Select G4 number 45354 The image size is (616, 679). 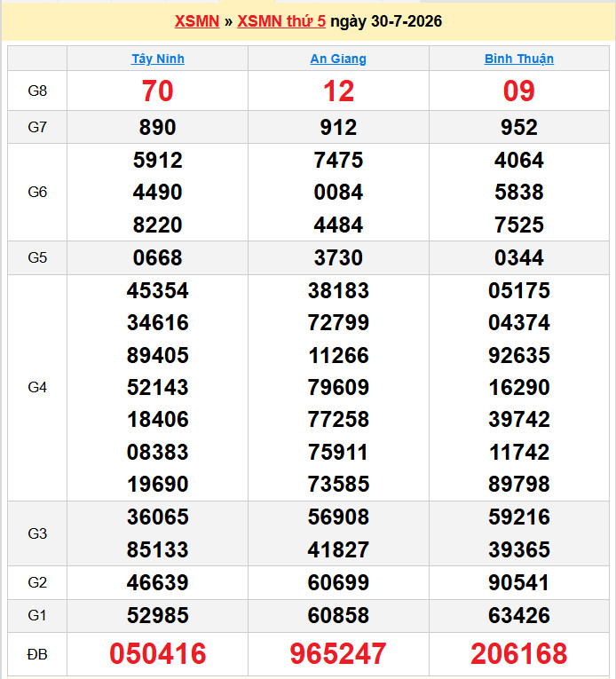coord(158,290)
